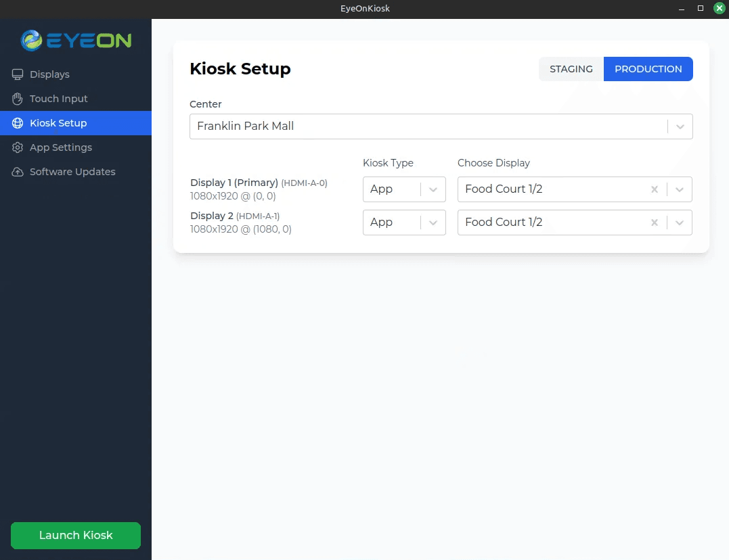This screenshot has height=560, width=729.
Task: Select the Displays monitor icon in sidebar
Action: [16, 74]
